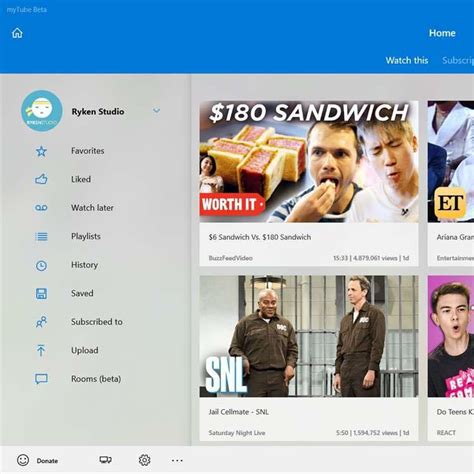Open Favorites star icon

[41, 151]
